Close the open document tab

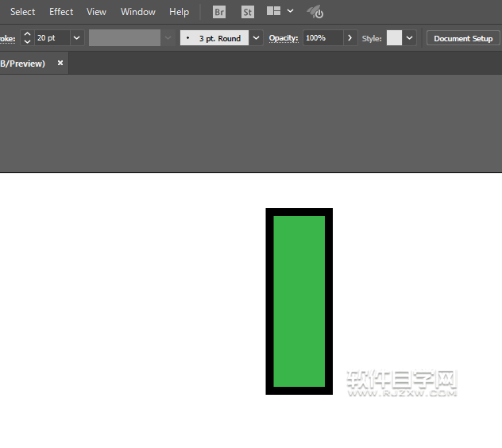pos(60,64)
